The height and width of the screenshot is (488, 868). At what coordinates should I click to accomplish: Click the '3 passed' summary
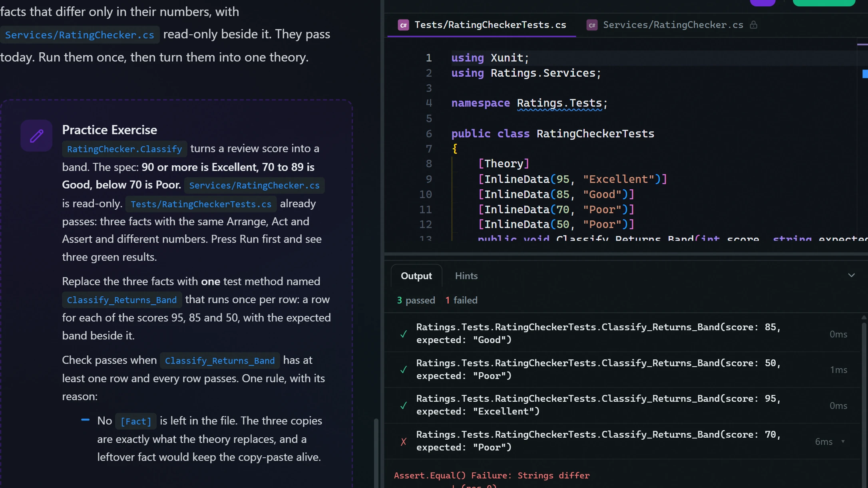coord(416,300)
